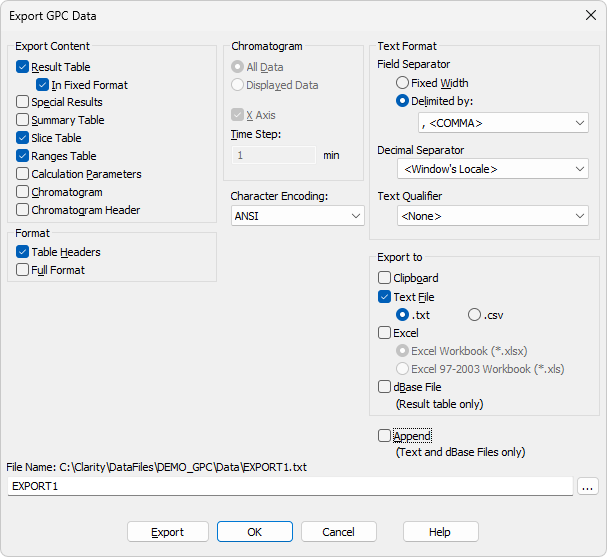
Task: Open the Character Encoding ANSI dropdown
Action: 298,216
